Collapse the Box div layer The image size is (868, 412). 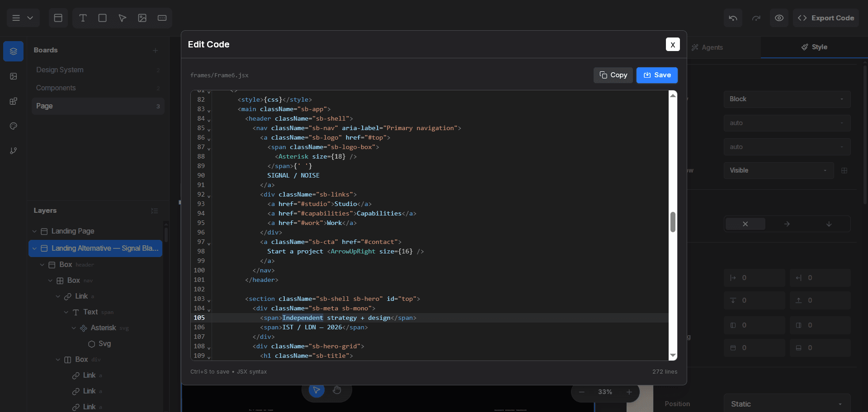pyautogui.click(x=58, y=360)
